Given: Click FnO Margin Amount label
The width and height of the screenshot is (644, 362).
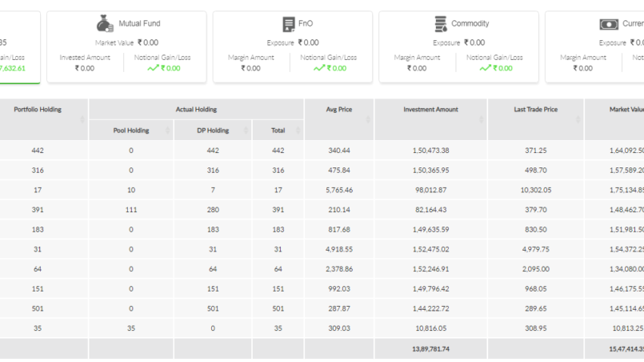Looking at the screenshot, I should pyautogui.click(x=251, y=58).
